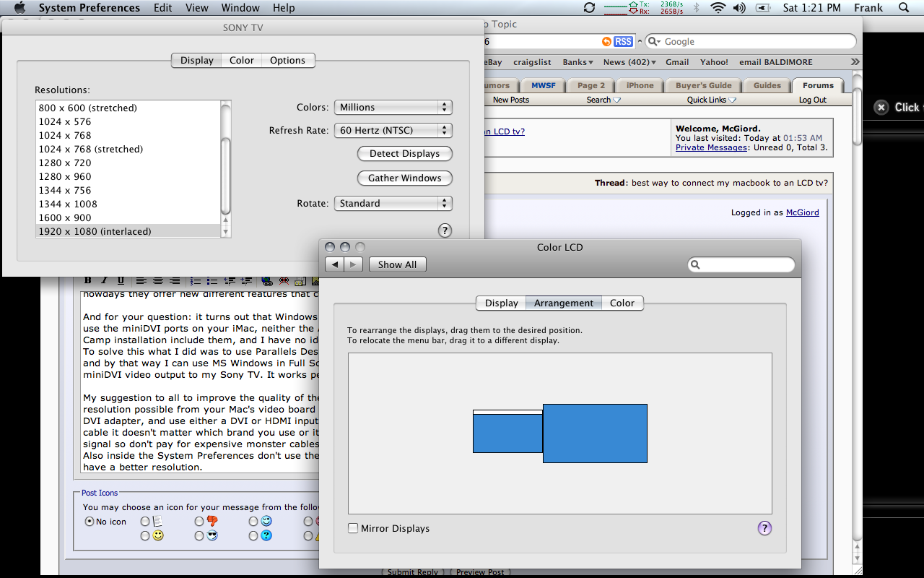924x578 pixels.
Task: Click the Log Out link
Action: (813, 100)
